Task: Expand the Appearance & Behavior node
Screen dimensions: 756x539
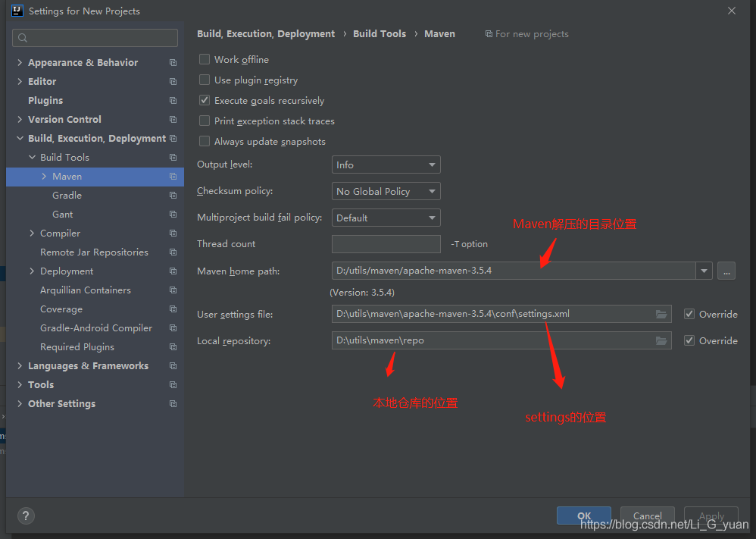Action: (x=20, y=63)
